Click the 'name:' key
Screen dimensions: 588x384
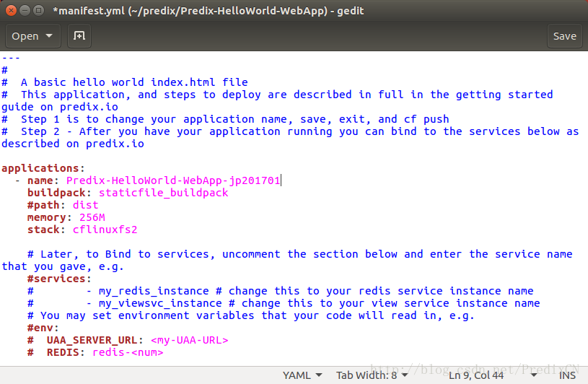click(43, 180)
